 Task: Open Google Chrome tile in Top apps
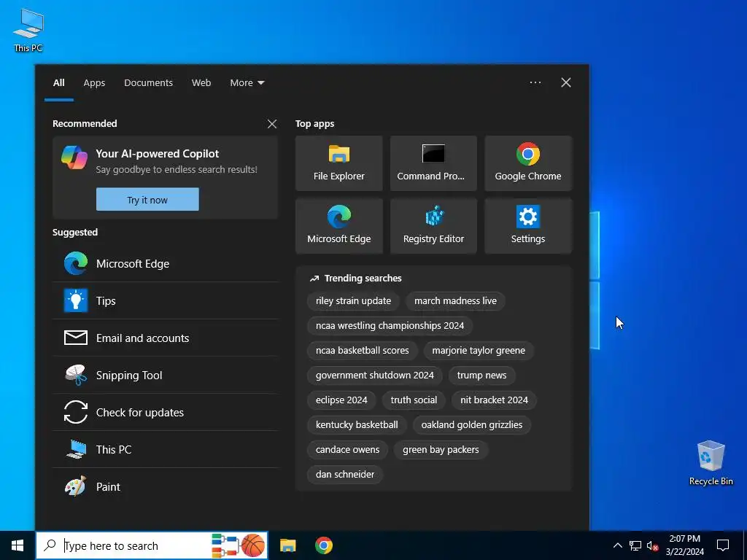click(x=528, y=163)
